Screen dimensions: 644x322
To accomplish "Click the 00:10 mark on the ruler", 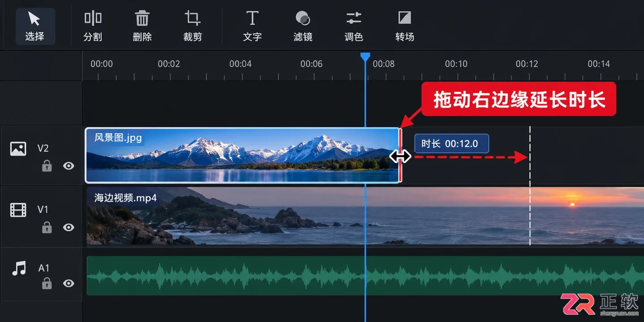I will tap(456, 64).
